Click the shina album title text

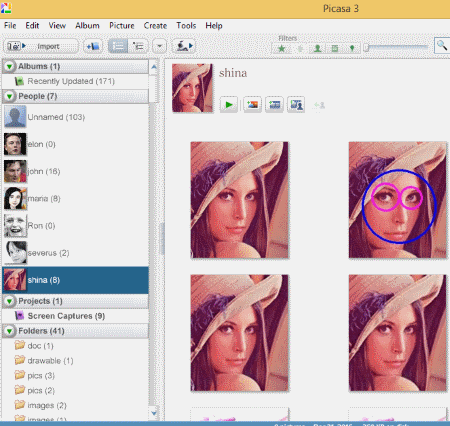pos(233,73)
